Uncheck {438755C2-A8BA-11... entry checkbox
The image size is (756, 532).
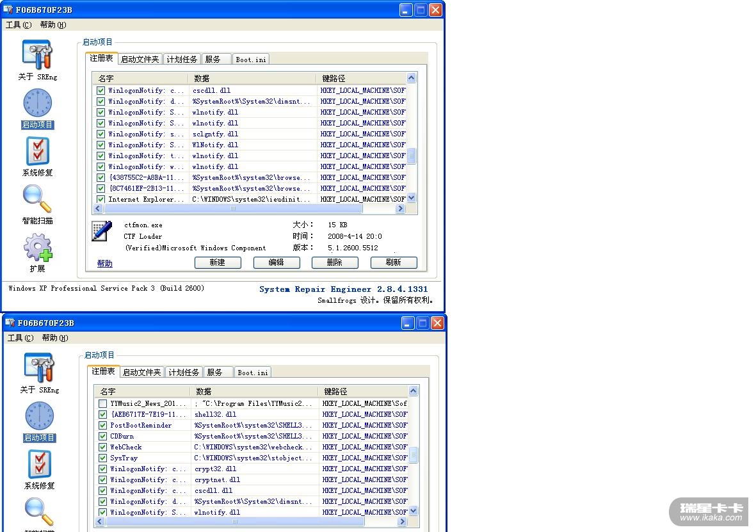tap(101, 177)
